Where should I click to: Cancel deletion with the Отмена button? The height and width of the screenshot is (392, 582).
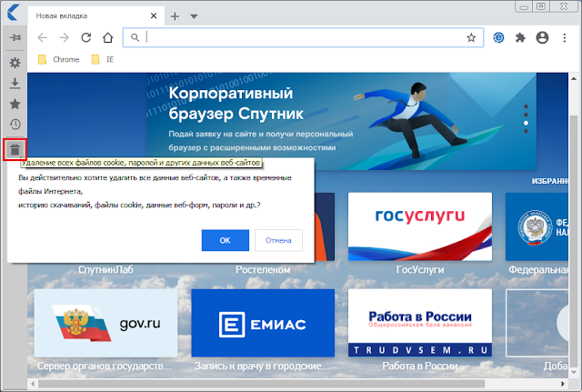[278, 240]
